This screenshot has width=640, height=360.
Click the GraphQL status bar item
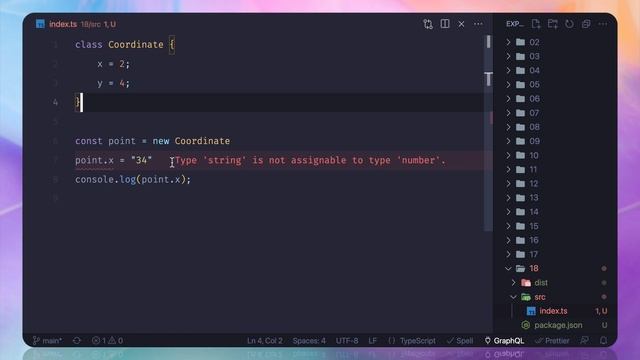(x=504, y=340)
